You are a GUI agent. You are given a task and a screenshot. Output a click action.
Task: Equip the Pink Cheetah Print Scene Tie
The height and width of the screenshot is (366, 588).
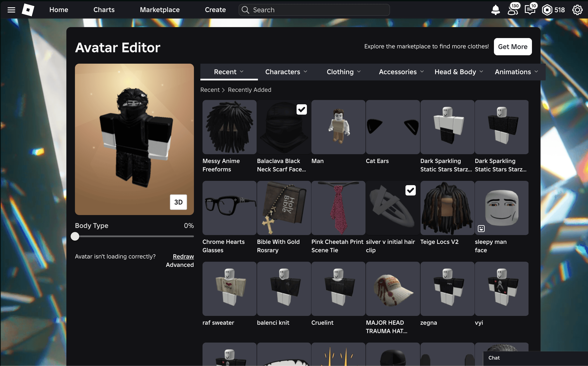[x=338, y=208]
